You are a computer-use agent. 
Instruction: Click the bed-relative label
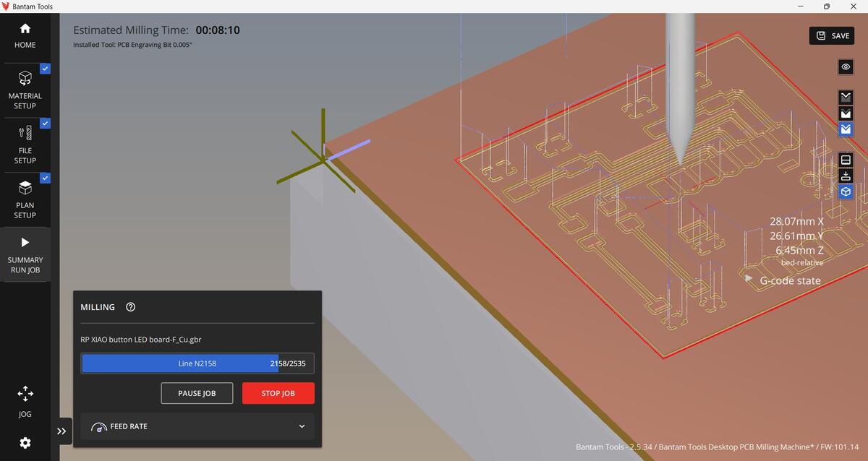pyautogui.click(x=802, y=262)
